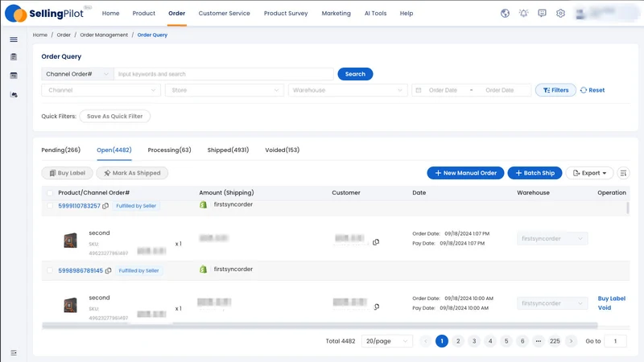
Task: Open the language globe icon
Action: (505, 13)
